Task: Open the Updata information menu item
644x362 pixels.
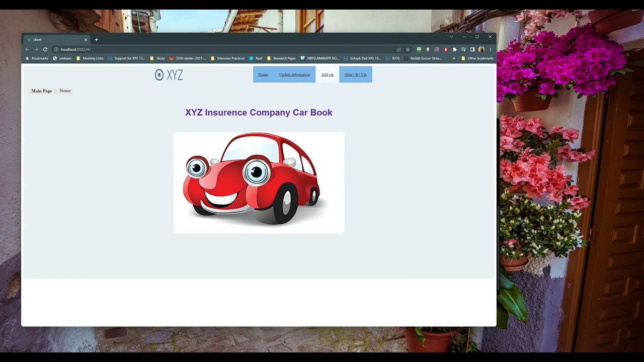Action: tap(294, 74)
